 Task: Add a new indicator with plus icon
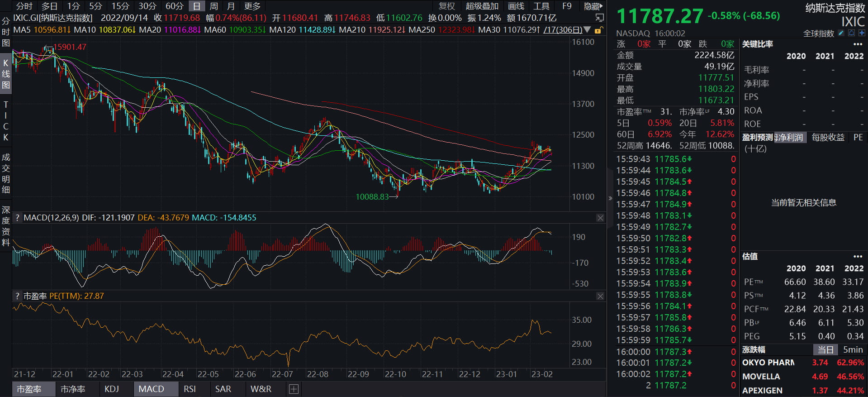[294, 389]
